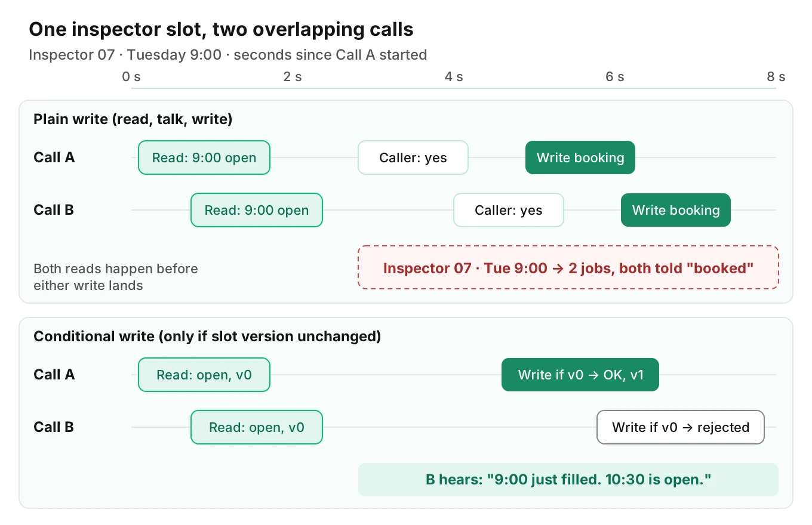Select the 'Call B' label under Plain write
Screen dimensions: 812x525
tap(54, 210)
